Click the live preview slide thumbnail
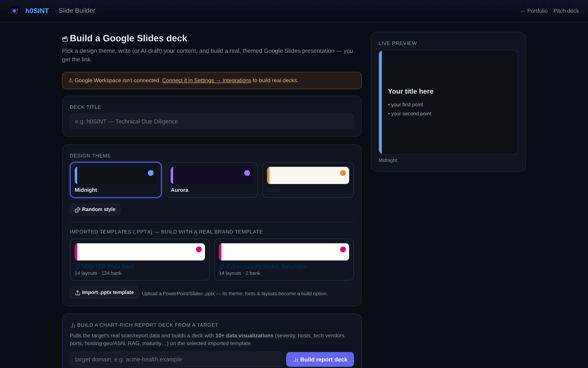 click(x=448, y=102)
